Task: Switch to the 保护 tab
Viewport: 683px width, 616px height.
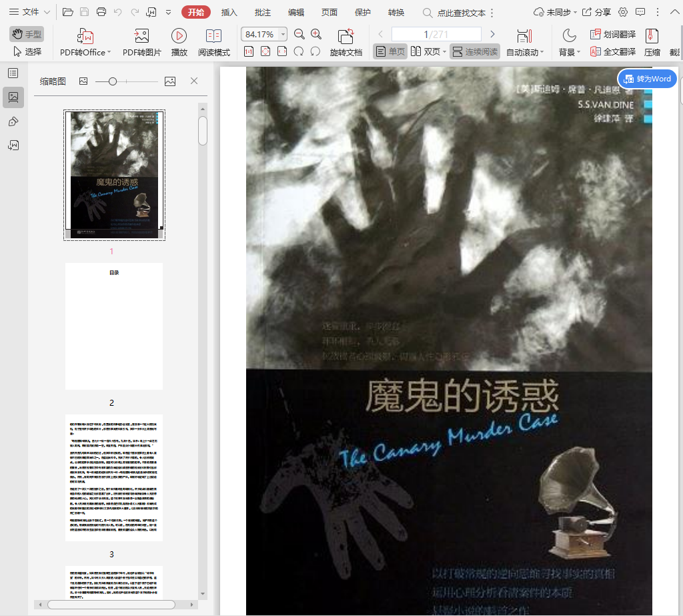Action: tap(362, 12)
